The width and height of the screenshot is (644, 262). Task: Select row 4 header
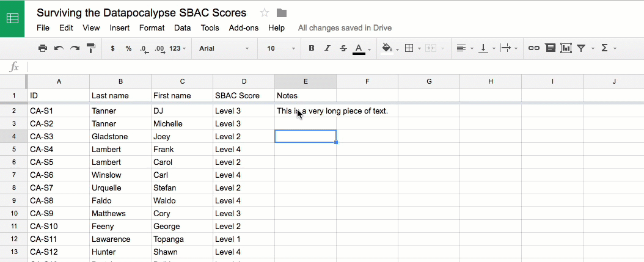click(x=13, y=136)
